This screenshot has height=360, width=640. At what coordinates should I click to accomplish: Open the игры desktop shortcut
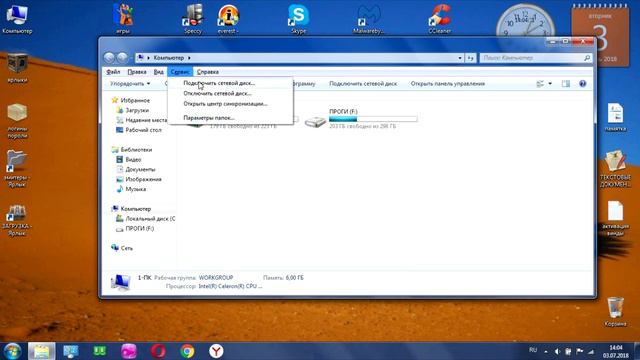123,18
